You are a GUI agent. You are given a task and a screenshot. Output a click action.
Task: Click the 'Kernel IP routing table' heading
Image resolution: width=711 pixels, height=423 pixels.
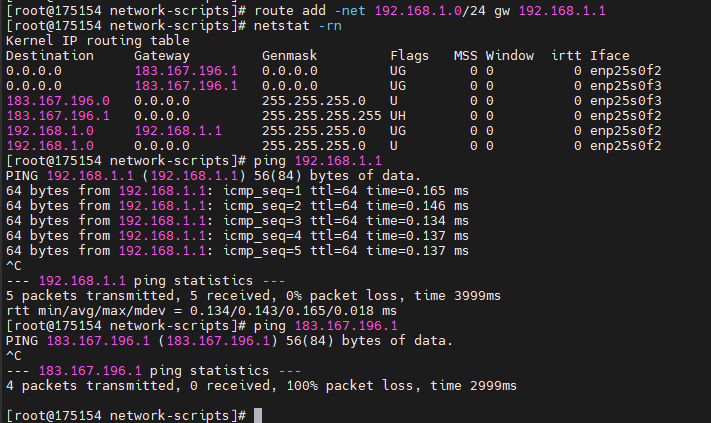coord(97,40)
